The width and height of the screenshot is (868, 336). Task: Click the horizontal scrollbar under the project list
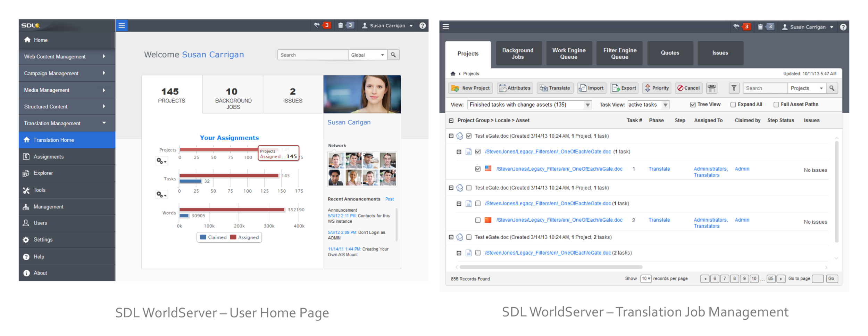coord(551,267)
